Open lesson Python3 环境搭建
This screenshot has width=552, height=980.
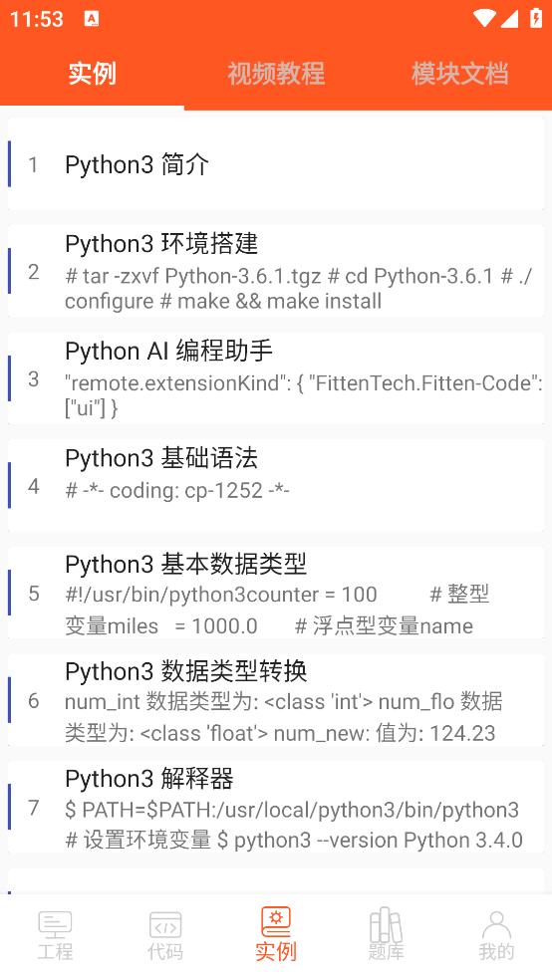click(x=276, y=271)
